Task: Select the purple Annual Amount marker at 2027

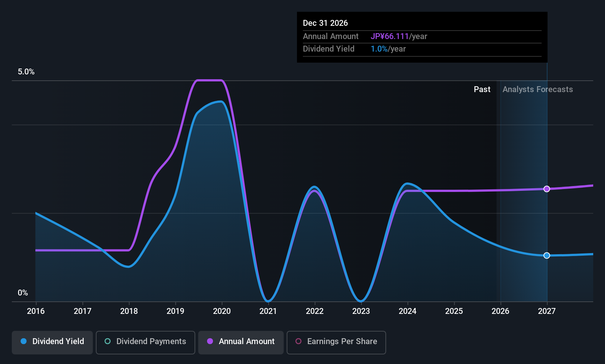Action: (547, 189)
